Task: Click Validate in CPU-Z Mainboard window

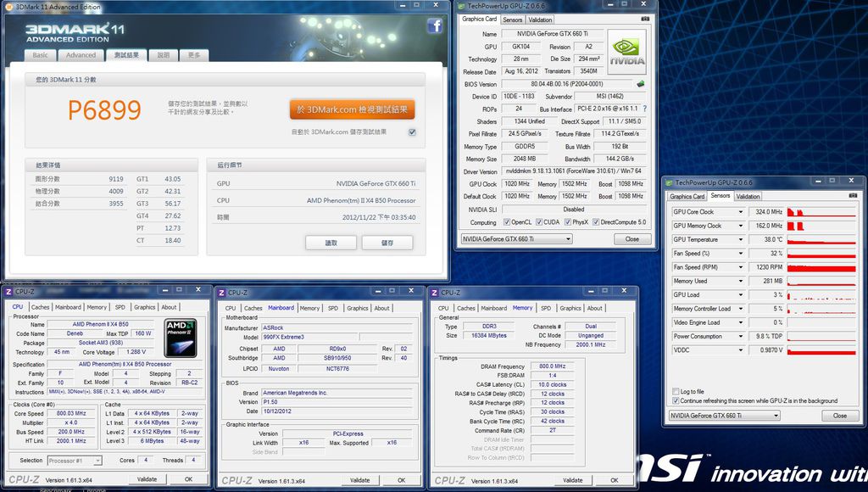Action: [x=359, y=480]
